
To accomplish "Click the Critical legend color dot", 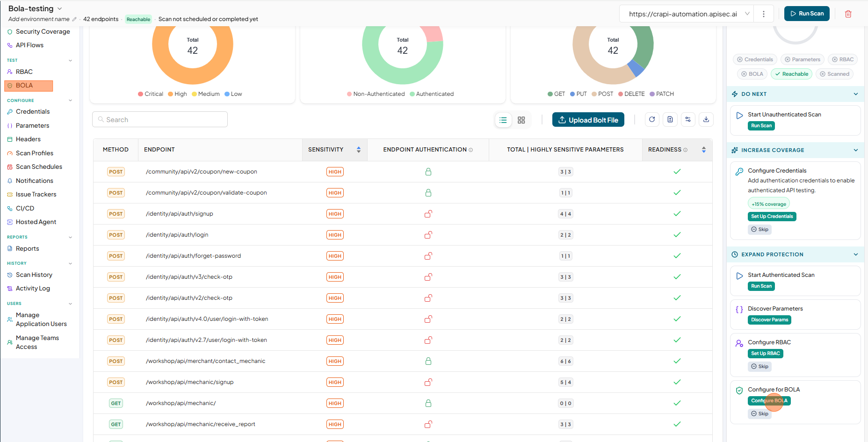I will 140,94.
